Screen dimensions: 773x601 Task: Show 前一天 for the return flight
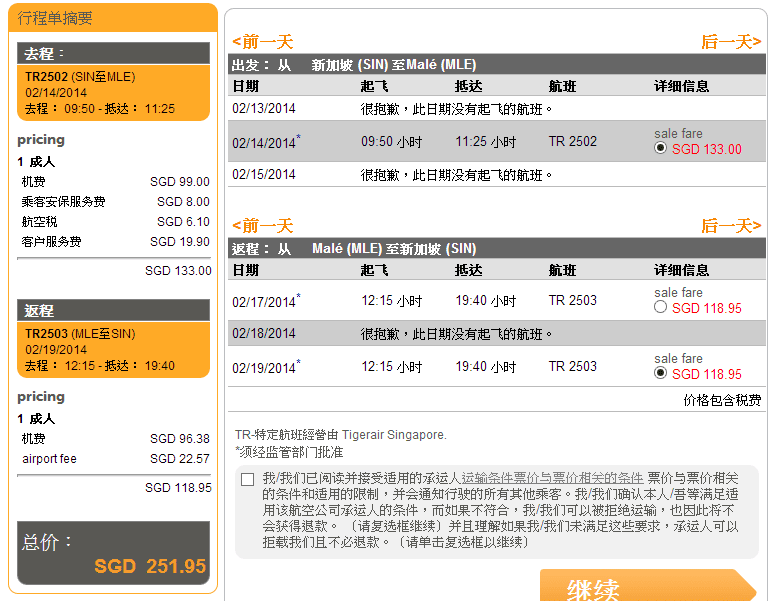tap(262, 226)
